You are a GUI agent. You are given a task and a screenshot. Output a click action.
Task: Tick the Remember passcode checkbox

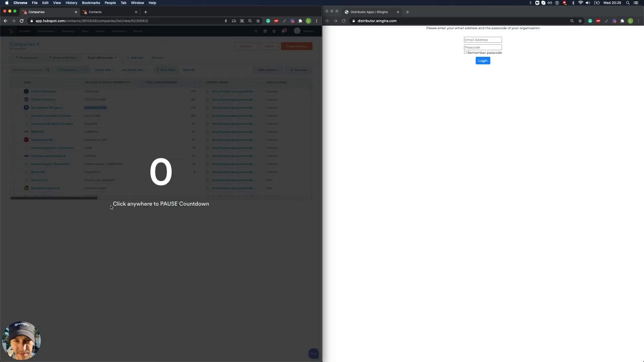(x=465, y=52)
